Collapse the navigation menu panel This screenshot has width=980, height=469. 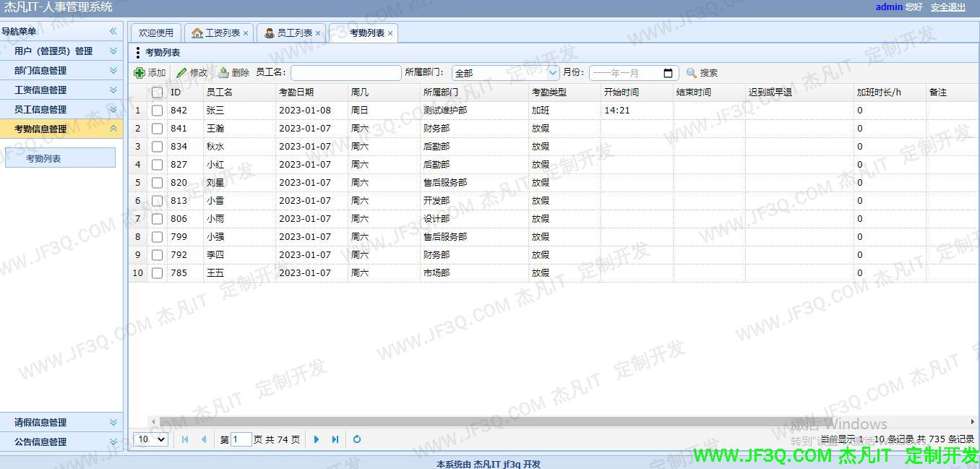113,31
